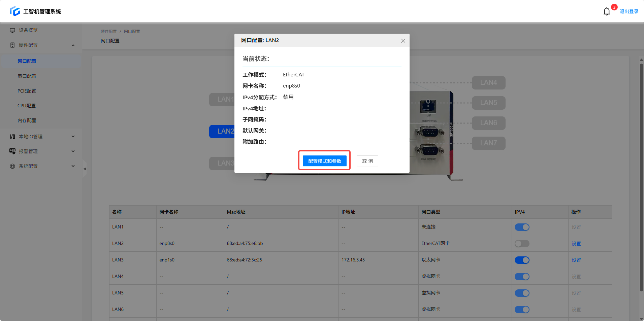Viewport: 644px width, 321px height.
Task: Click the 报警管理 alarm icon
Action: tap(12, 151)
